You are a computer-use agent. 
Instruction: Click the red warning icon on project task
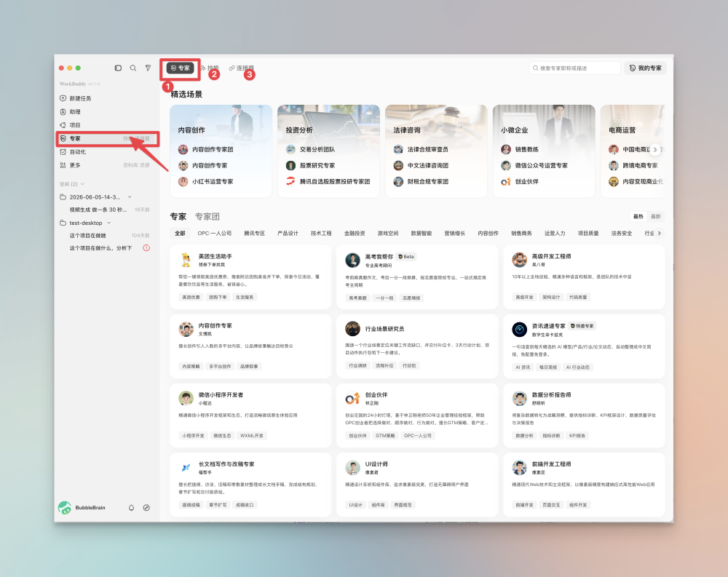[x=146, y=248]
